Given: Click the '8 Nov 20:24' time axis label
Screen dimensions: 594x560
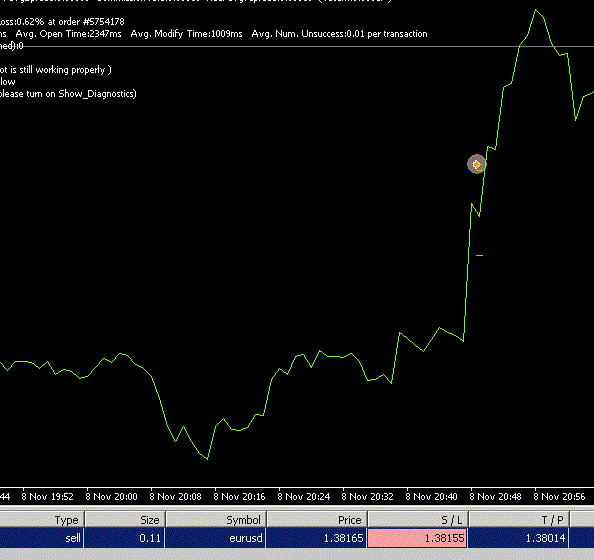Looking at the screenshot, I should pos(303,496).
